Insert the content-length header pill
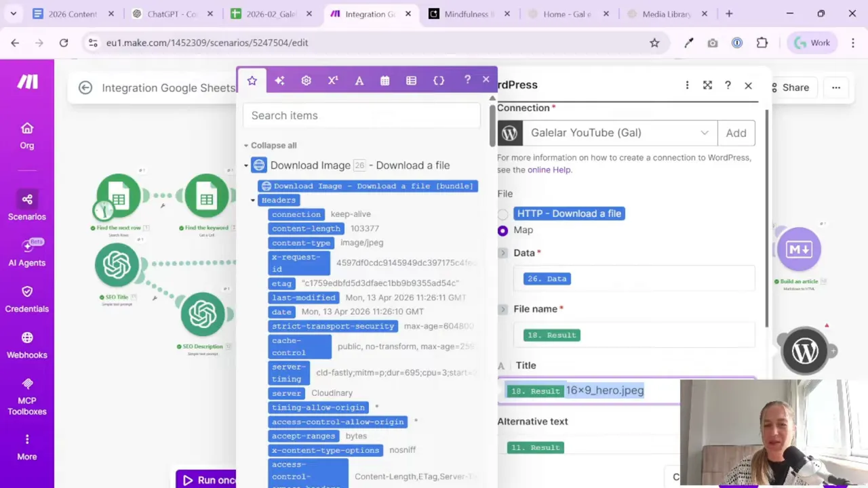Screen dimensions: 868x488 click(x=307, y=228)
